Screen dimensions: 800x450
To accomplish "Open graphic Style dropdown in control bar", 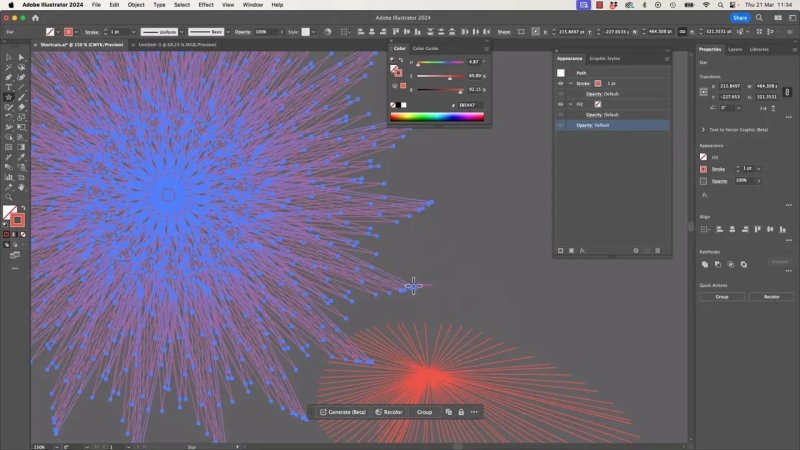I will click(313, 32).
